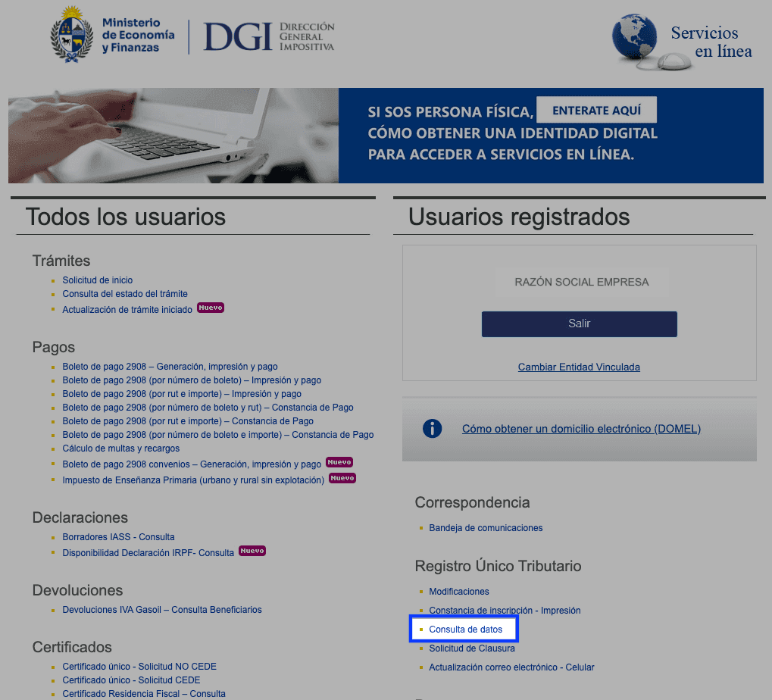Viewport: 772px width, 700px height.
Task: Click the Todos los usuarios heading
Action: 126,217
